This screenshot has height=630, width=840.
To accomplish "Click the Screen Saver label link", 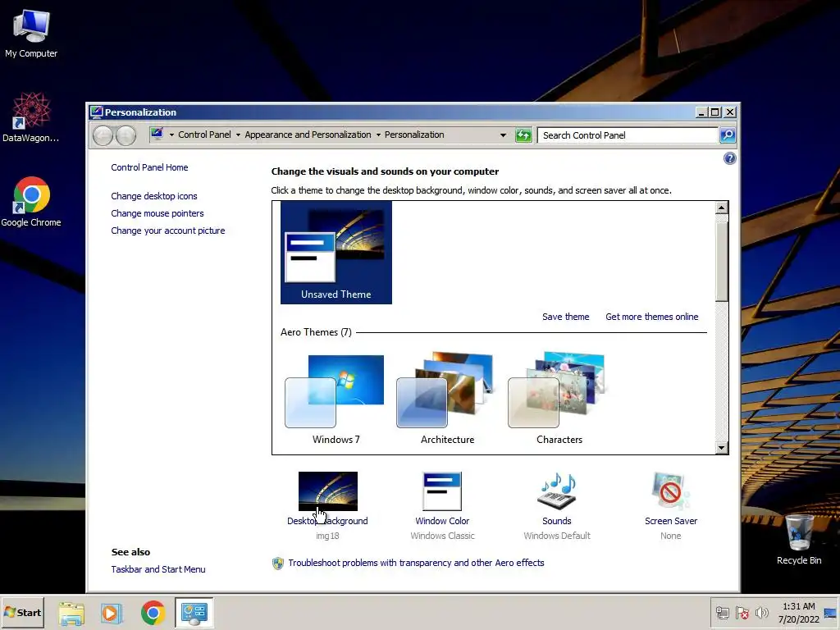I will coord(671,521).
